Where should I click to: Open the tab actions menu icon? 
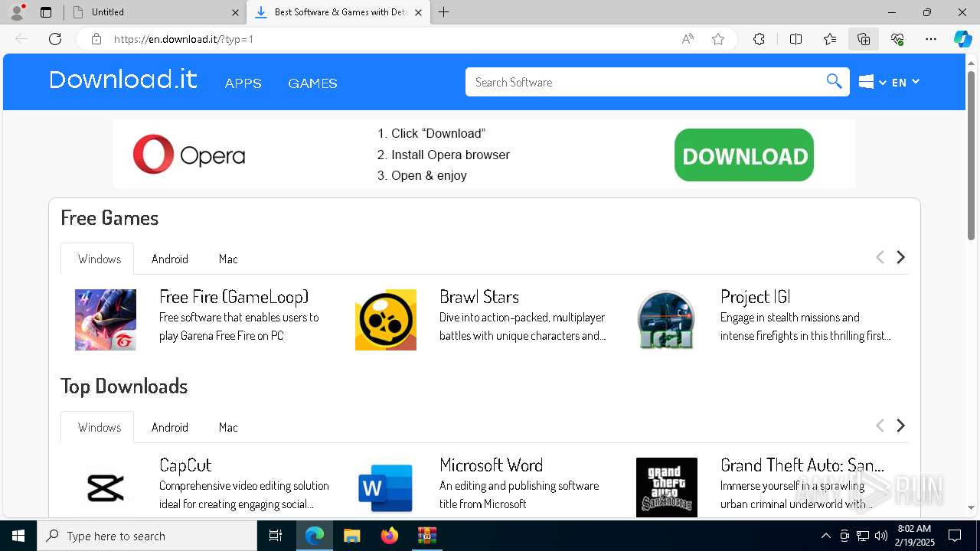coord(46,12)
